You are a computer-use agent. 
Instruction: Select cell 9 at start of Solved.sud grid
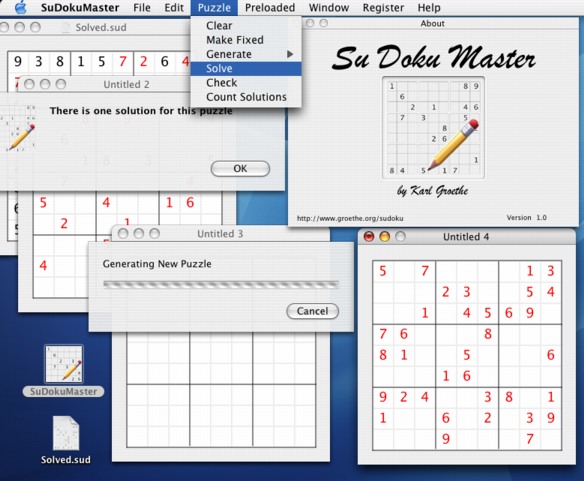point(18,61)
